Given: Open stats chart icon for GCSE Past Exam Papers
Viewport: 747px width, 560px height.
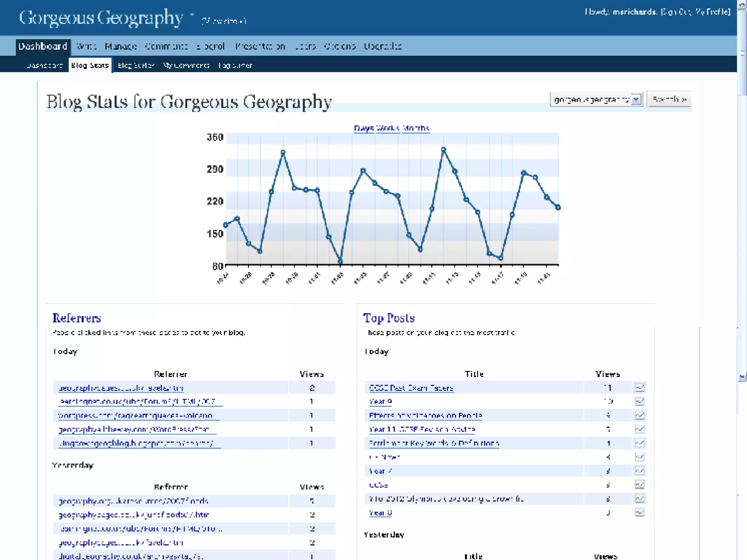Looking at the screenshot, I should coord(639,388).
